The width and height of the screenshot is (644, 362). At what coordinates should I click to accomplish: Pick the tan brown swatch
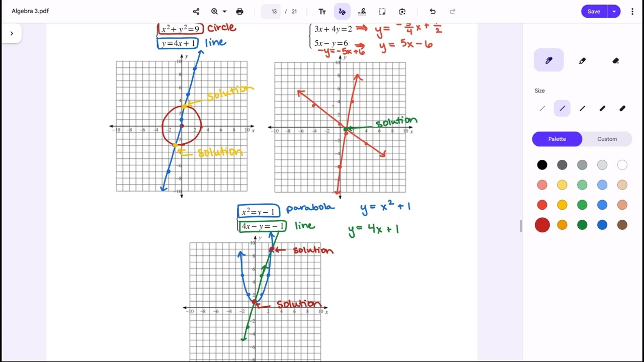[x=622, y=205]
